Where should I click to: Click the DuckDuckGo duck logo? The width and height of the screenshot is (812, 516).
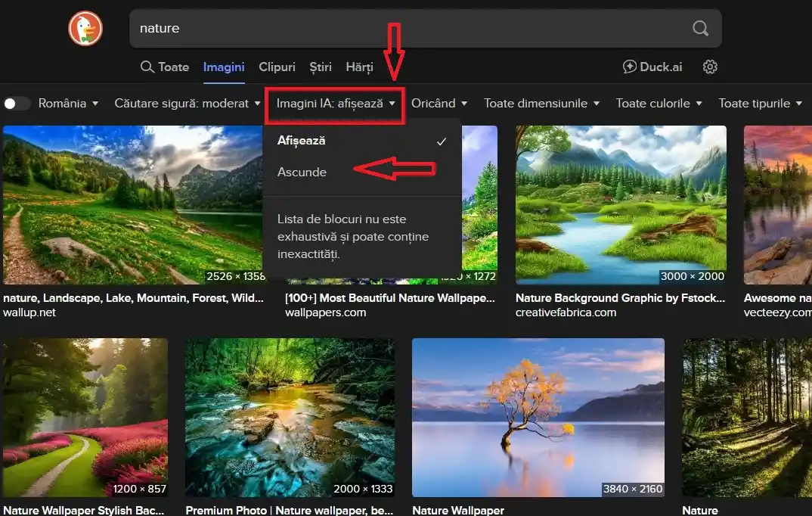85,29
